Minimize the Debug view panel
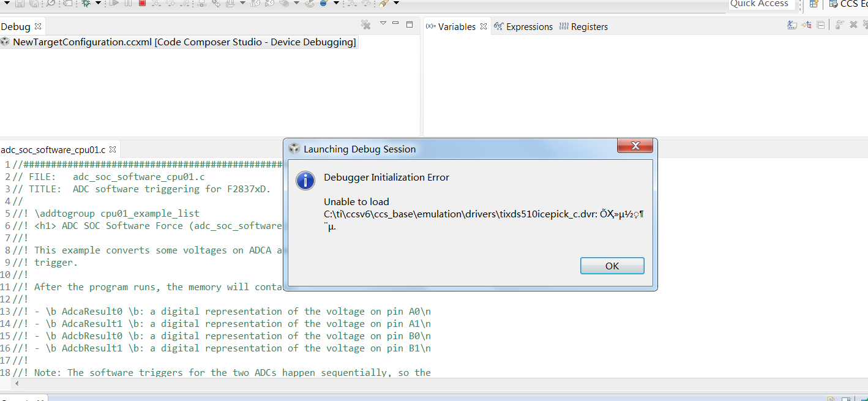The height and width of the screenshot is (401, 868). 395,24
